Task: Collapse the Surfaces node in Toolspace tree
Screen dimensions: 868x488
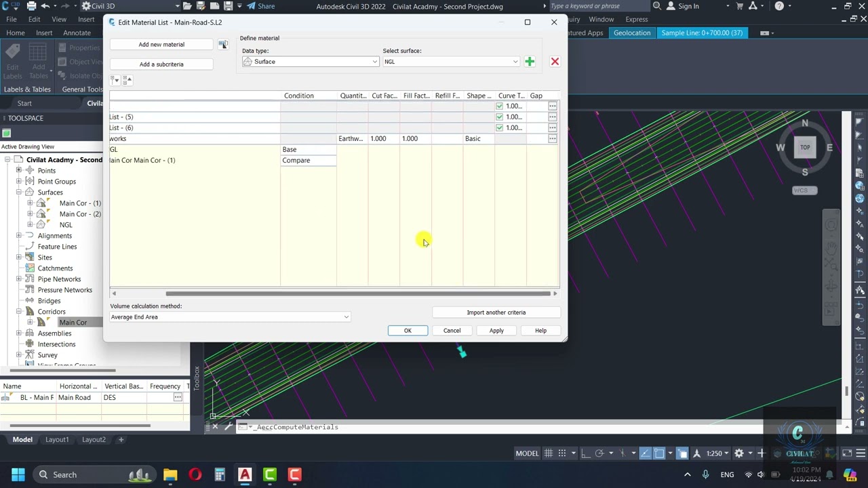Action: 19,192
